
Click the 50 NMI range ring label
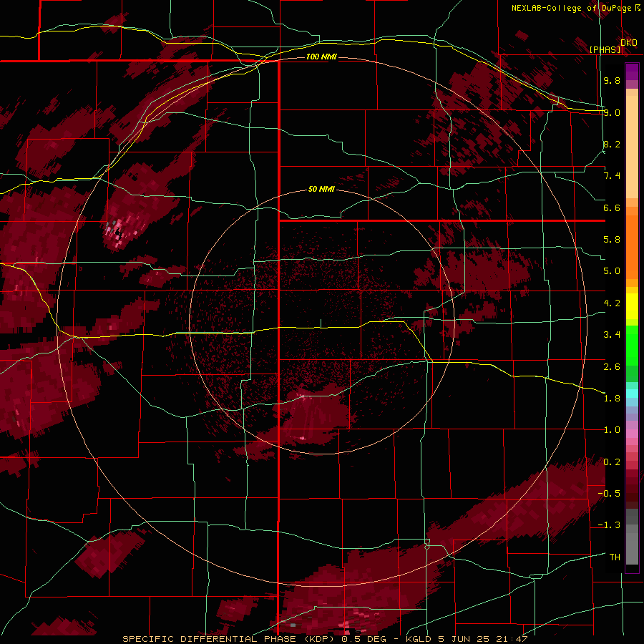[x=321, y=190]
